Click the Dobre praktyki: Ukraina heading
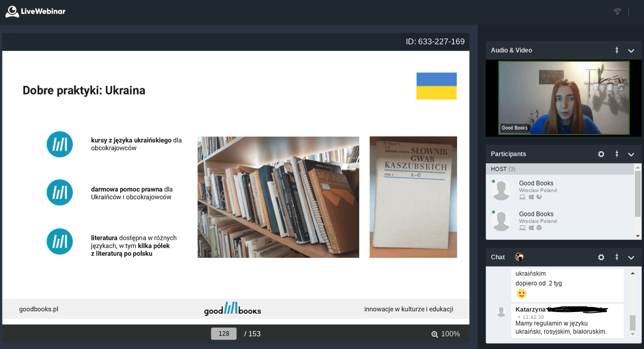The height and width of the screenshot is (349, 644). [x=84, y=90]
